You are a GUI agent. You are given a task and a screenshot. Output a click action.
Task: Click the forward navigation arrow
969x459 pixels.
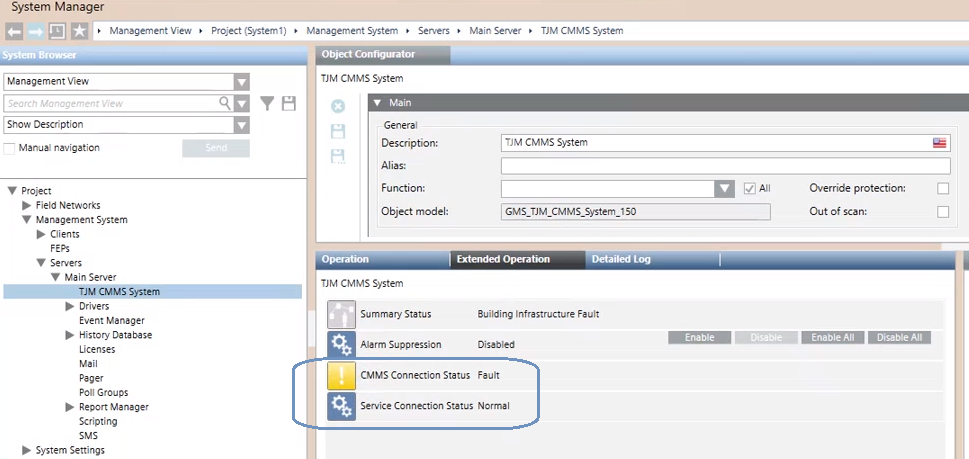(x=35, y=31)
